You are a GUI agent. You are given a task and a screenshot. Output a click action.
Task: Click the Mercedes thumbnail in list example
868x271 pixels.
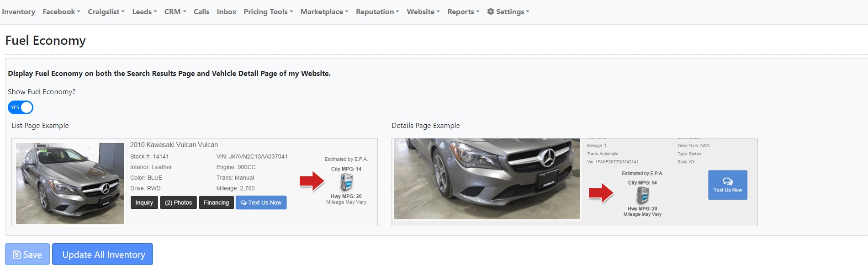tap(70, 183)
